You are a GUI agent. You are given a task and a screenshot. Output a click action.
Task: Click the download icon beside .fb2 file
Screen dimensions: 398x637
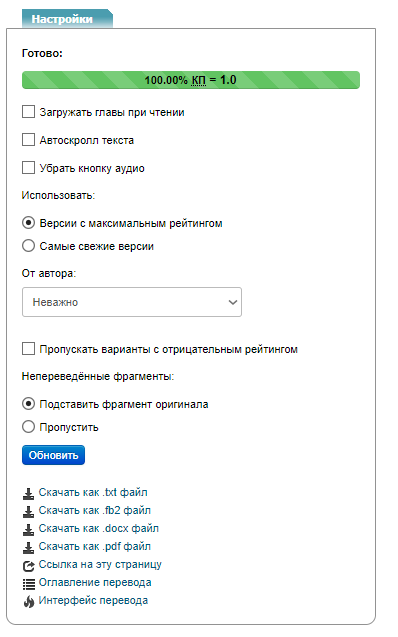pyautogui.click(x=28, y=511)
